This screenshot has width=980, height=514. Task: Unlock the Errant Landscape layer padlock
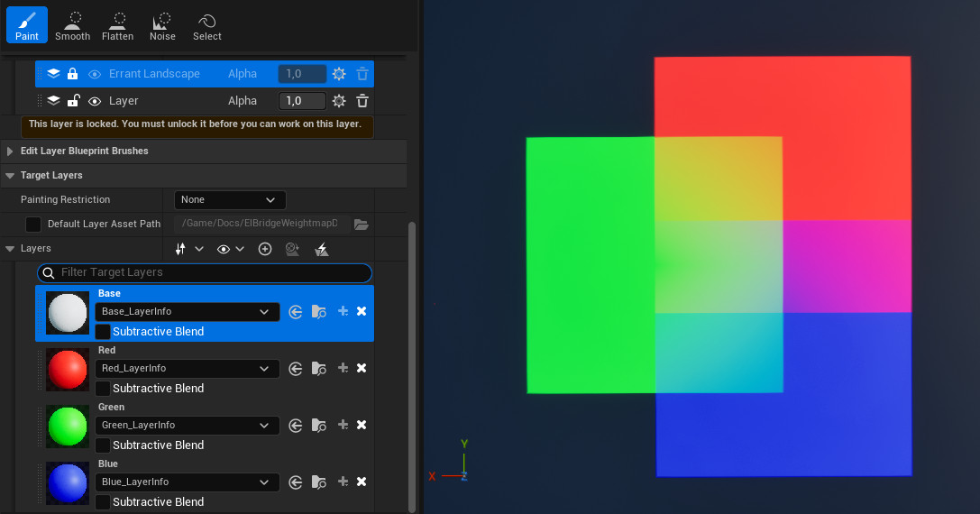tap(73, 74)
